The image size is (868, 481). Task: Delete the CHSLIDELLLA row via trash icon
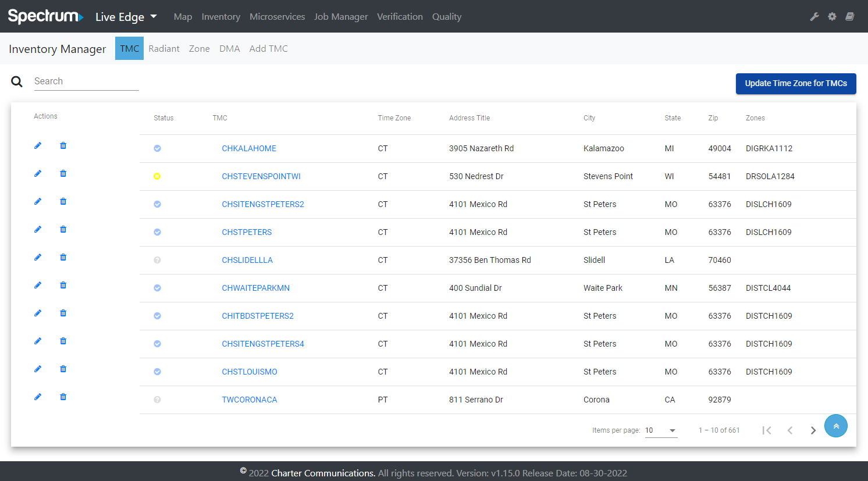63,257
